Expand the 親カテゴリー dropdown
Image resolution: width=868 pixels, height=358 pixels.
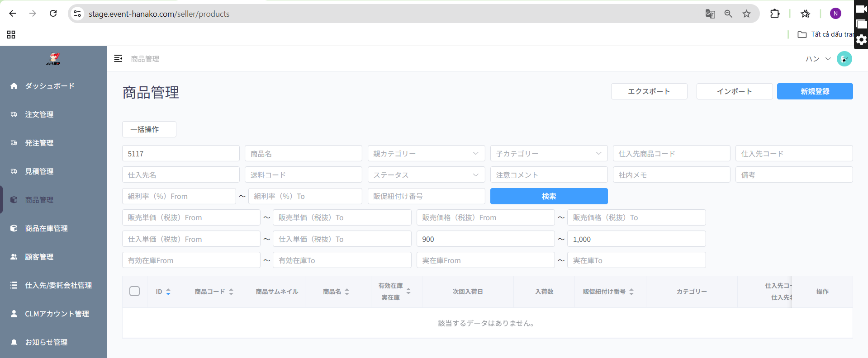pos(426,154)
